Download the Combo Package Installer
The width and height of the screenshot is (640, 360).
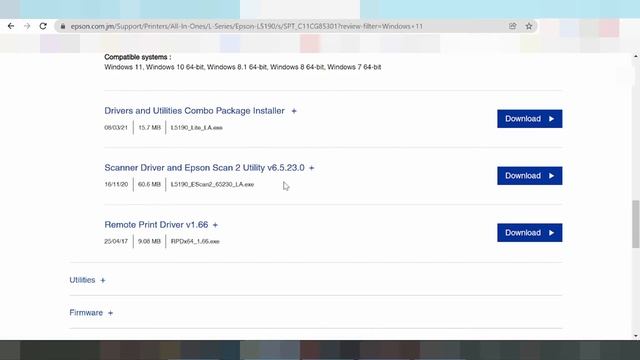click(529, 119)
